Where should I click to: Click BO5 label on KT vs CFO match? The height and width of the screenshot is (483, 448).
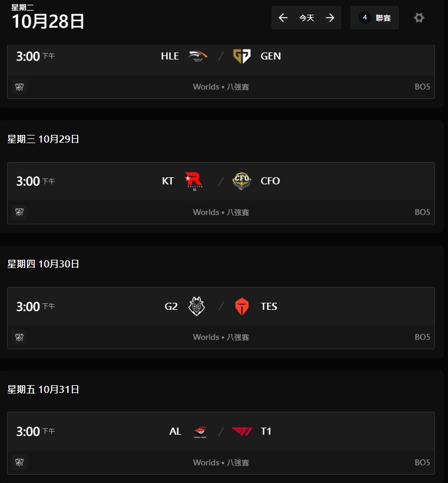pos(422,212)
